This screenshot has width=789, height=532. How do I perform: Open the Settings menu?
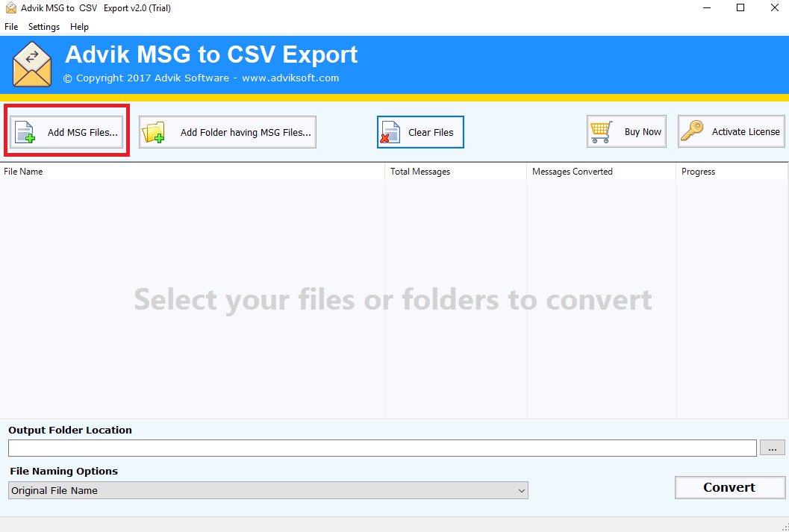44,27
